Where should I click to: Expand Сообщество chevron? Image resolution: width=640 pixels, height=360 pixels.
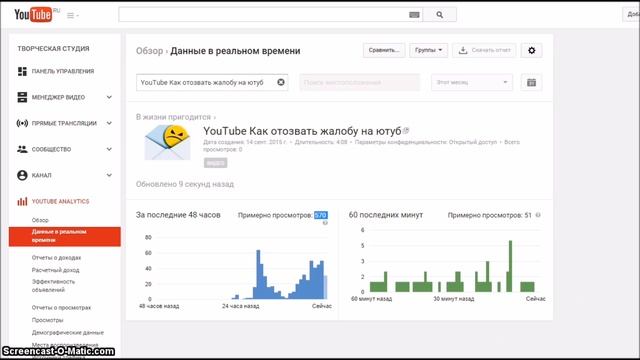(109, 149)
